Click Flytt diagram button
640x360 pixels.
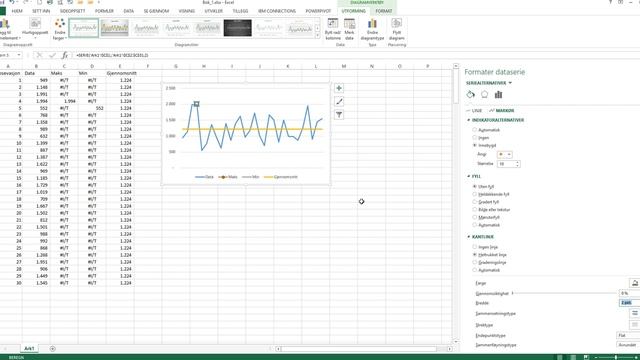pyautogui.click(x=396, y=29)
